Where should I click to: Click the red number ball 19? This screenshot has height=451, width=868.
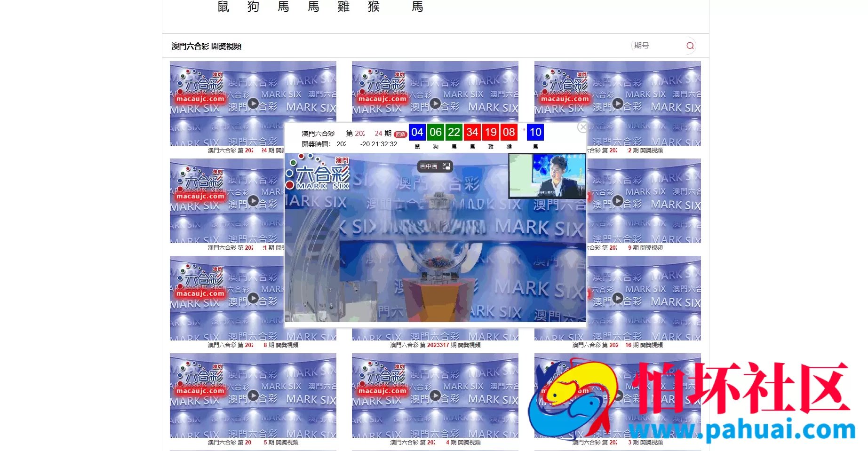491,132
